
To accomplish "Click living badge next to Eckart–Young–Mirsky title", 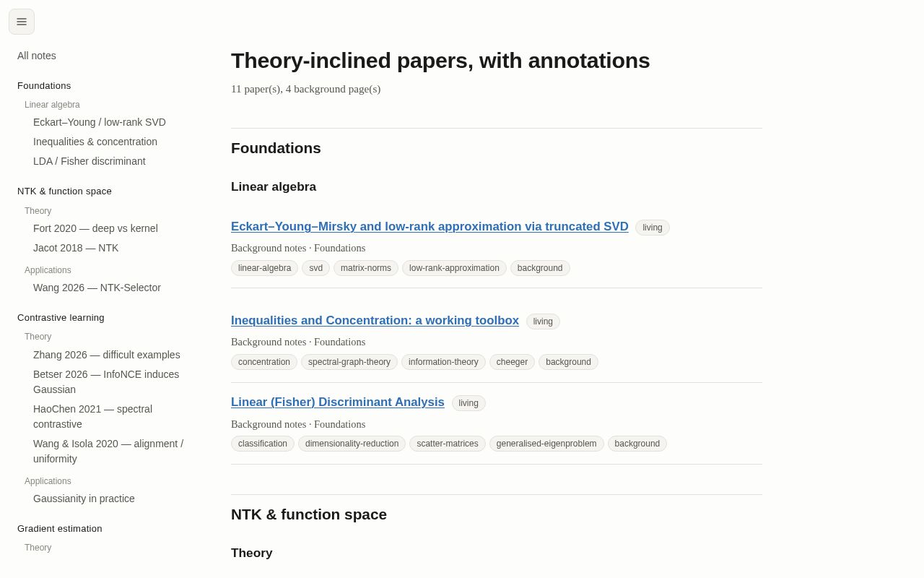I will [x=653, y=228].
